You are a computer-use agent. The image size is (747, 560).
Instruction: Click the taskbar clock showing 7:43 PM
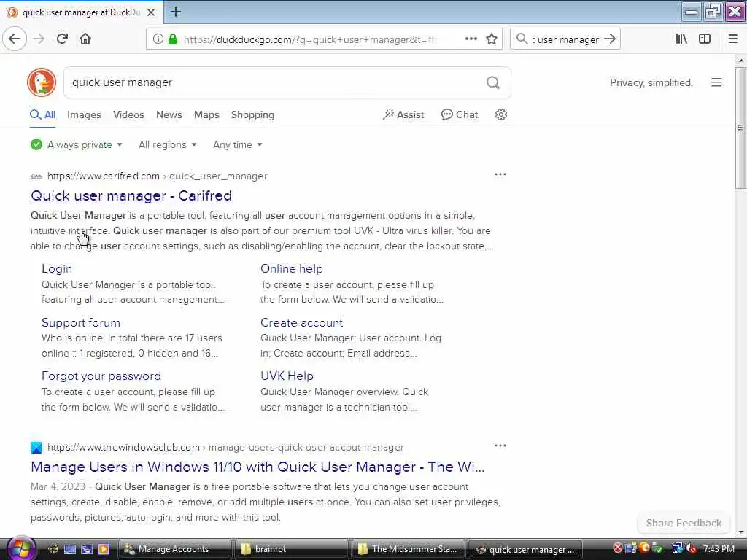tap(719, 549)
